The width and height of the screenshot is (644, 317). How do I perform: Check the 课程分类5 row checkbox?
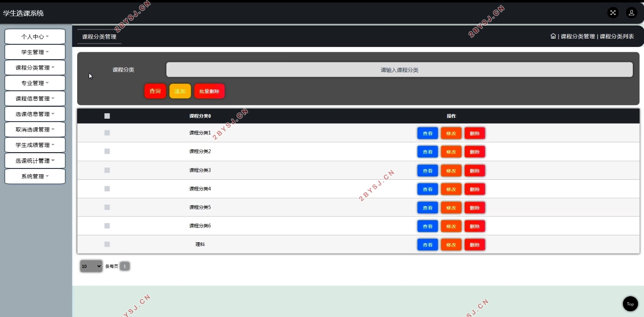click(x=107, y=207)
